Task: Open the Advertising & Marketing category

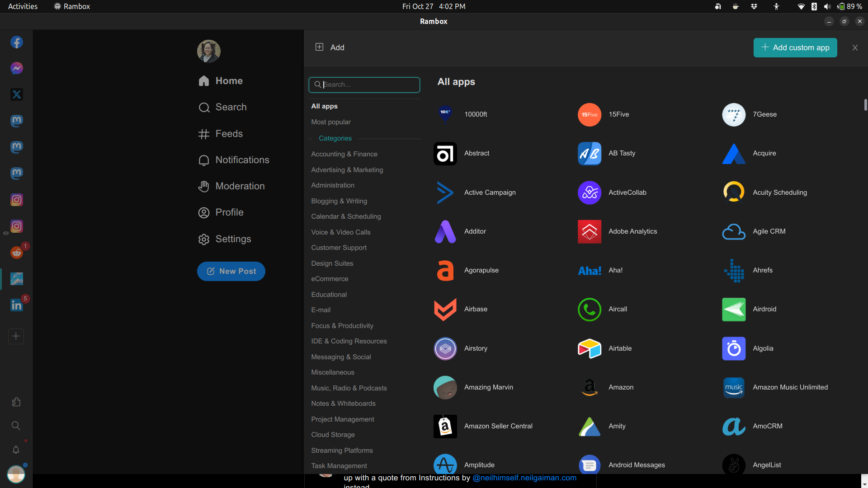Action: tap(347, 170)
